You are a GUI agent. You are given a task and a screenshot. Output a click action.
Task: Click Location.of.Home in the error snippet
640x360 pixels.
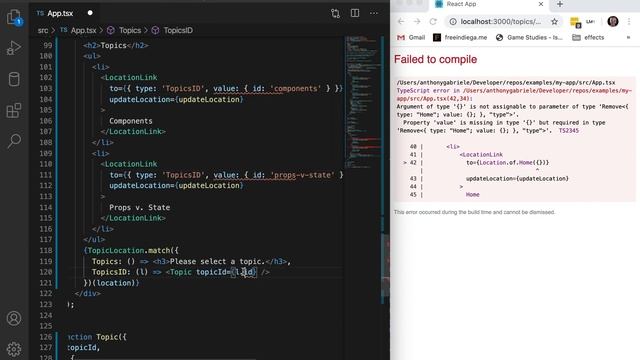tap(506, 162)
